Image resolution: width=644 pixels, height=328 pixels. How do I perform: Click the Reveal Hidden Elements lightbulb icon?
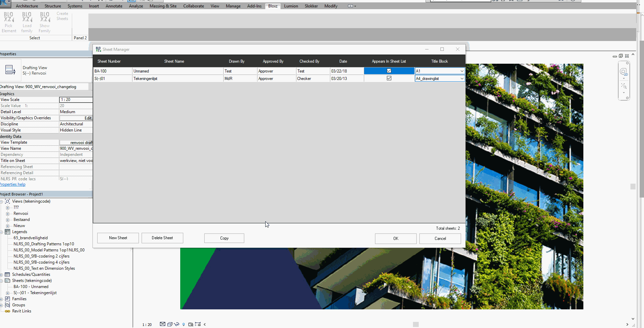[x=184, y=324]
